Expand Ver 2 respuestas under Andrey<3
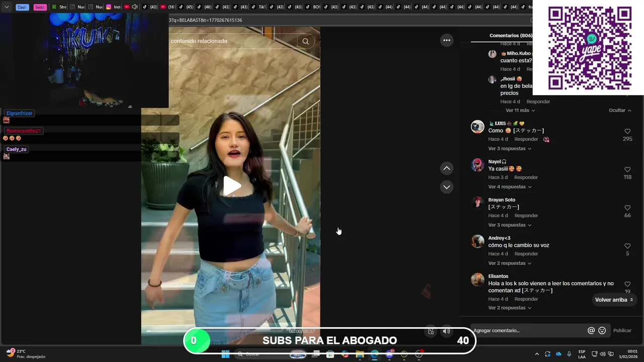Screen dimensions: 644x362 (510, 263)
